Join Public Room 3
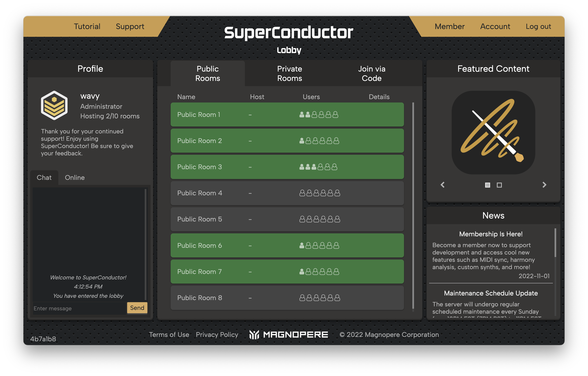The height and width of the screenshot is (376, 588). click(287, 167)
